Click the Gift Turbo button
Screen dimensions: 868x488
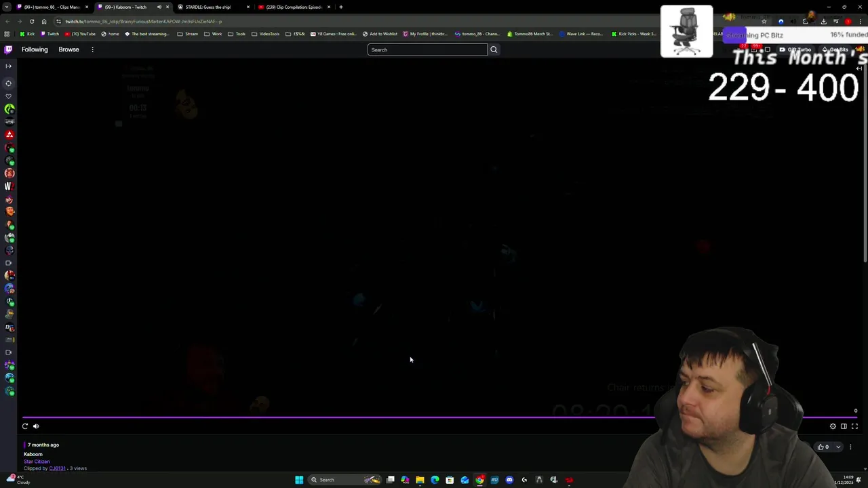[x=795, y=49]
